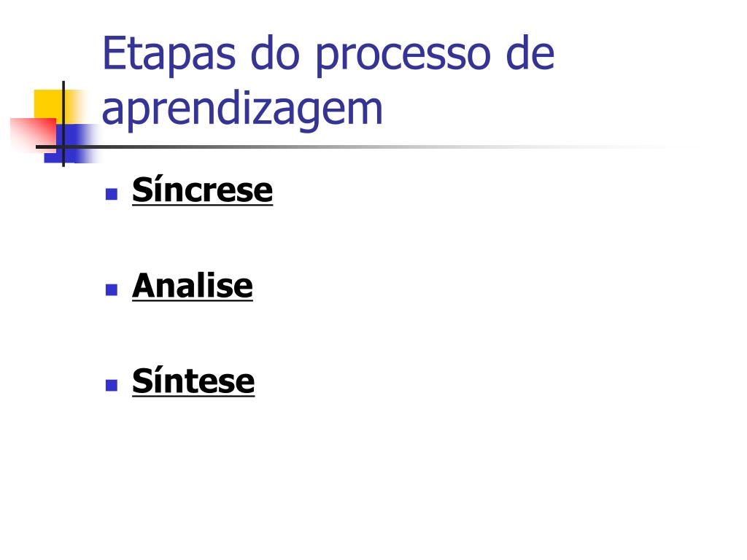The height and width of the screenshot is (560, 747).
Task: Click where the black decoration lines cross
Action: pos(63,147)
